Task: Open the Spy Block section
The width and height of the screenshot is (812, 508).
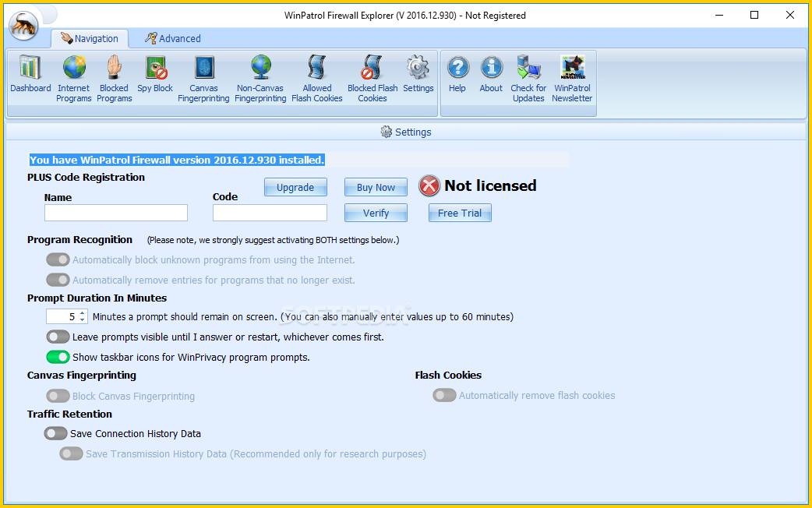Action: click(x=155, y=75)
